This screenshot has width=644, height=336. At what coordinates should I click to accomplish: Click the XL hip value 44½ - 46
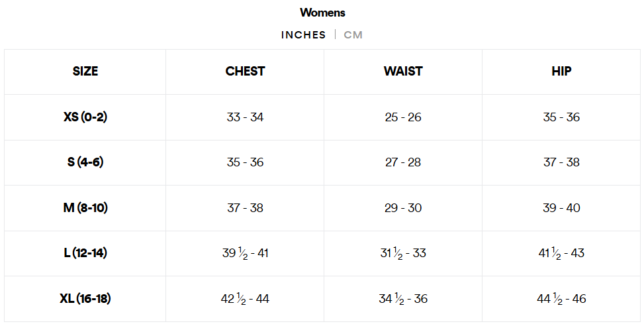pyautogui.click(x=561, y=299)
